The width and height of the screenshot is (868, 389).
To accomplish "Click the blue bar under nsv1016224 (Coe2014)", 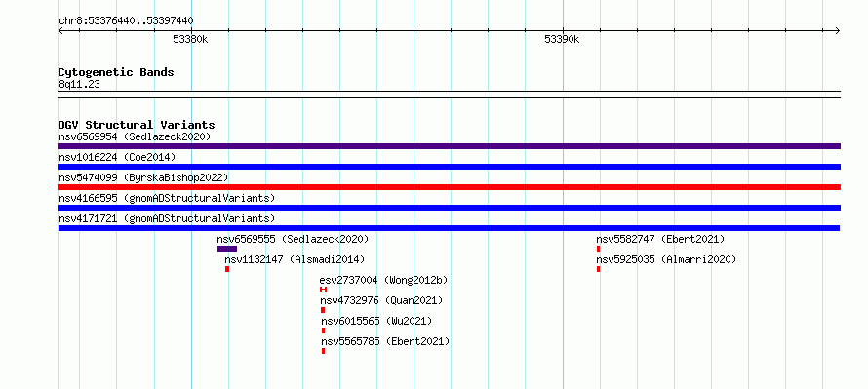I will [449, 167].
